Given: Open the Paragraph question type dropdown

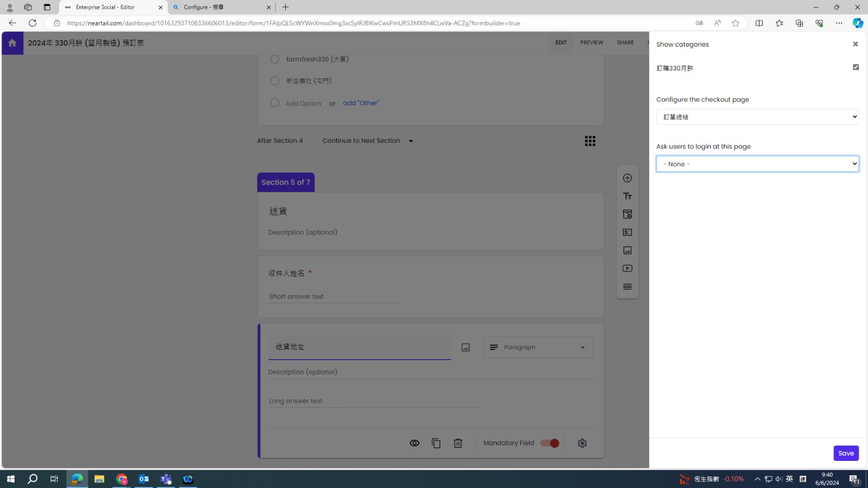Looking at the screenshot, I should pos(538,348).
